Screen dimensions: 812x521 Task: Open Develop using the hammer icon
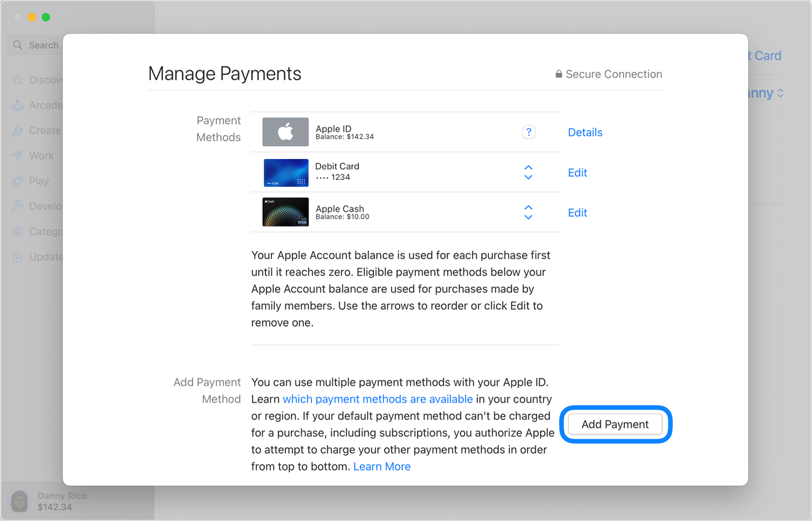click(x=19, y=206)
